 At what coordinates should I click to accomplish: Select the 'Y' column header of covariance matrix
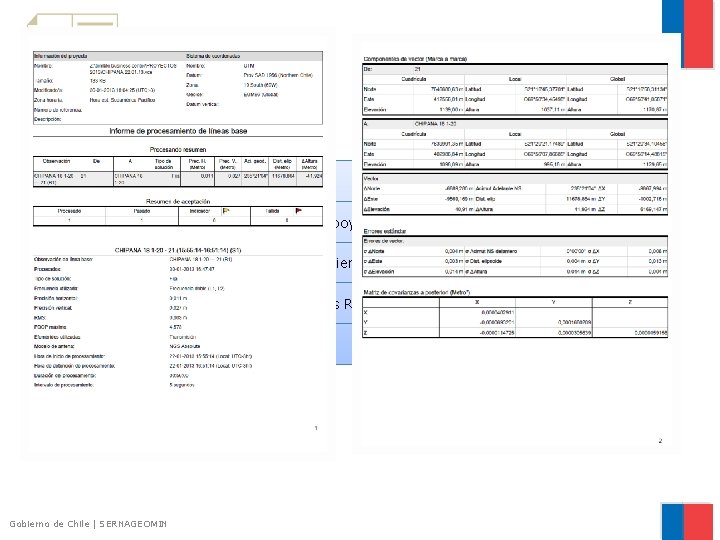553,302
